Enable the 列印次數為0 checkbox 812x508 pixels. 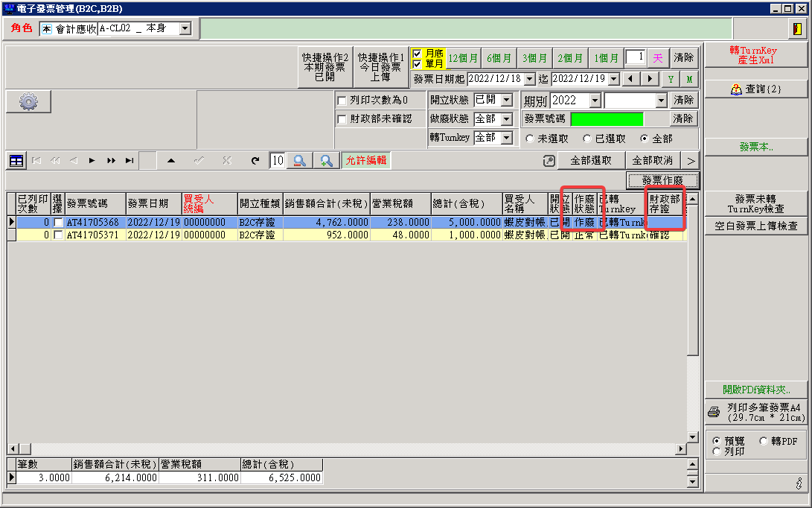pos(342,101)
